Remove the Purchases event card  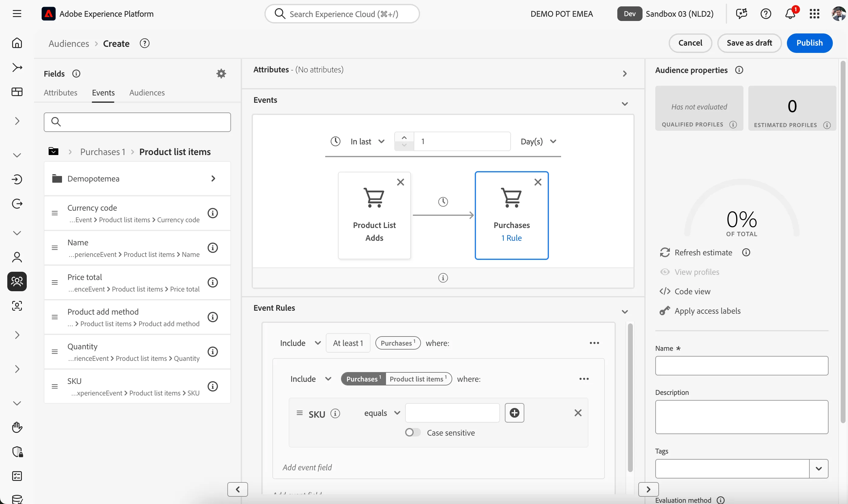(538, 182)
